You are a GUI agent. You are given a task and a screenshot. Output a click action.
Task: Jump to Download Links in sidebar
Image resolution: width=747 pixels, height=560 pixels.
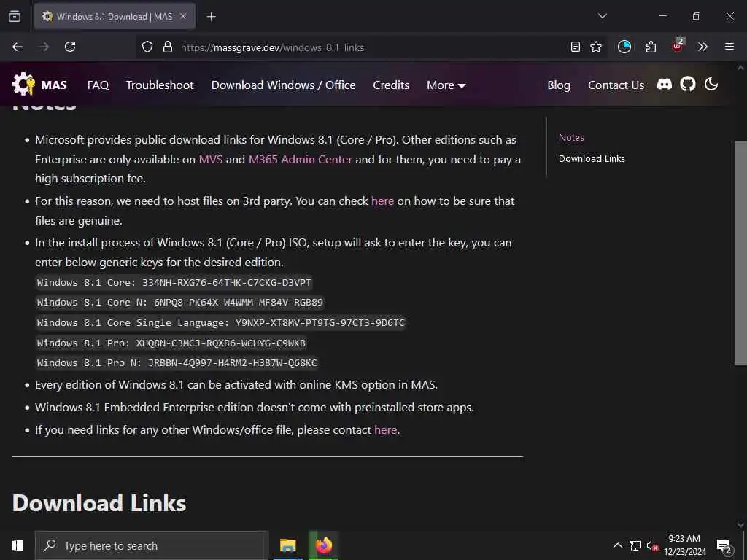coord(592,158)
